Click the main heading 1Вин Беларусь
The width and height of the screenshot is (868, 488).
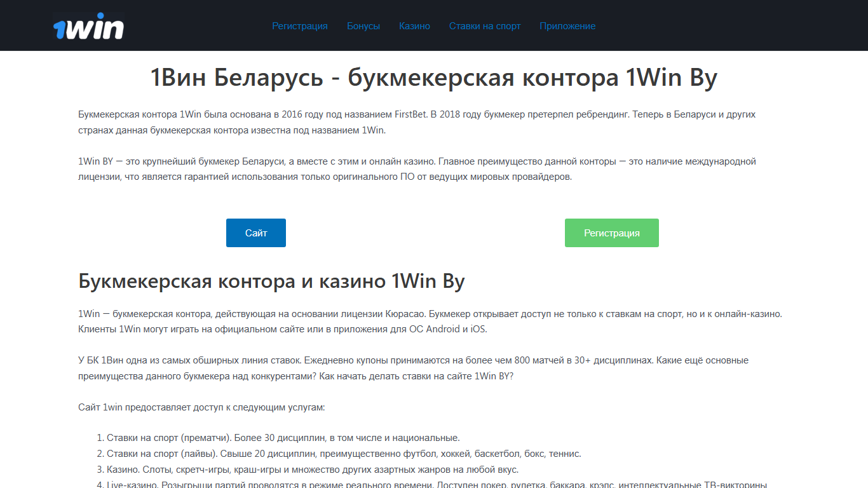[434, 78]
